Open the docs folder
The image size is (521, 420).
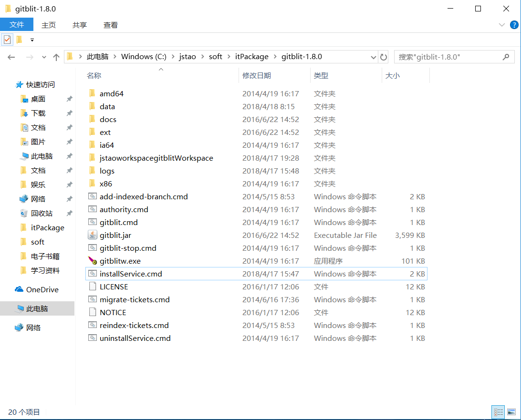[x=108, y=119]
